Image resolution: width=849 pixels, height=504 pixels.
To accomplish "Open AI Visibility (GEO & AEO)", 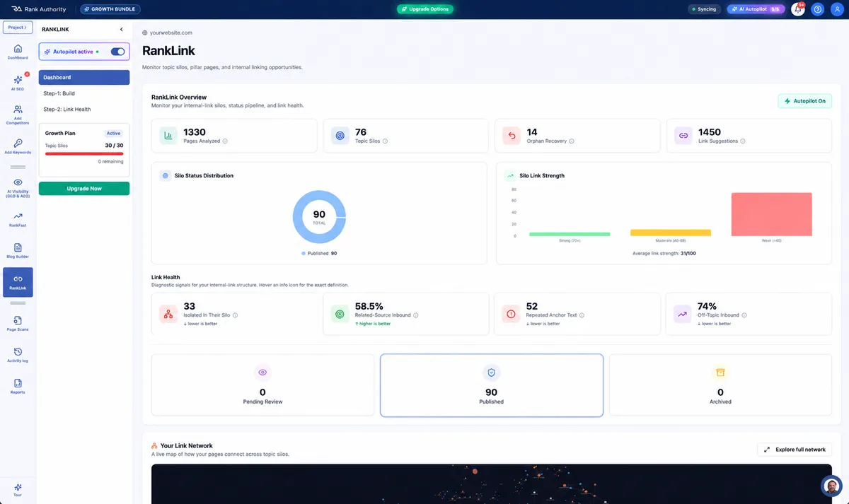I will pyautogui.click(x=18, y=187).
